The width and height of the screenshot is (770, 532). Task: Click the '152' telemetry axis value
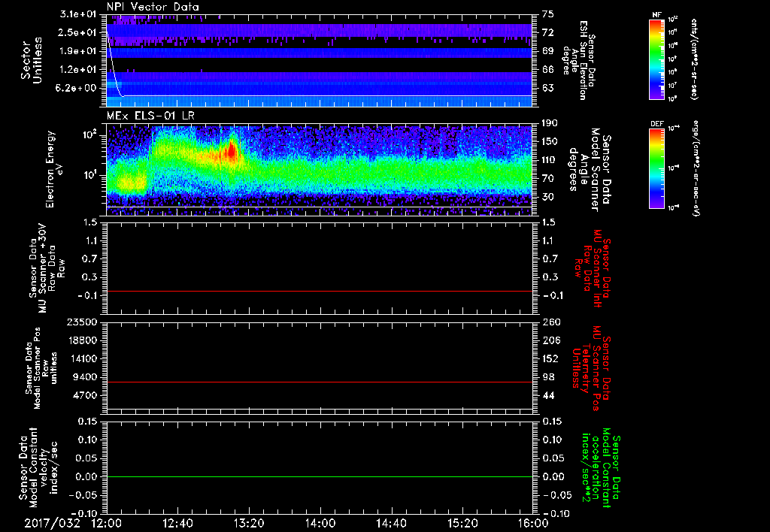point(550,358)
